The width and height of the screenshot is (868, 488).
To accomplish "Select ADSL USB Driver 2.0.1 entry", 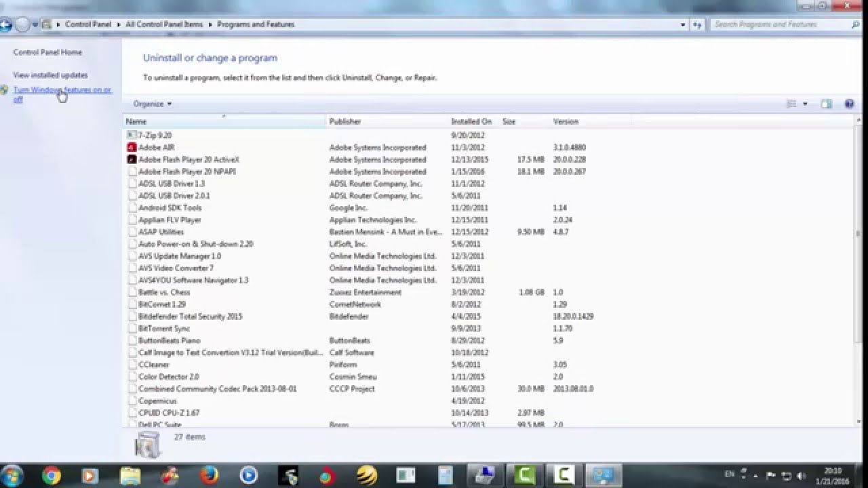I will 174,196.
